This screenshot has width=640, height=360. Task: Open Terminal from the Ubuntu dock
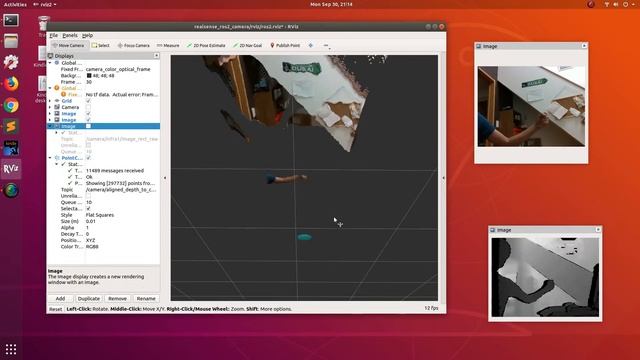(11, 20)
